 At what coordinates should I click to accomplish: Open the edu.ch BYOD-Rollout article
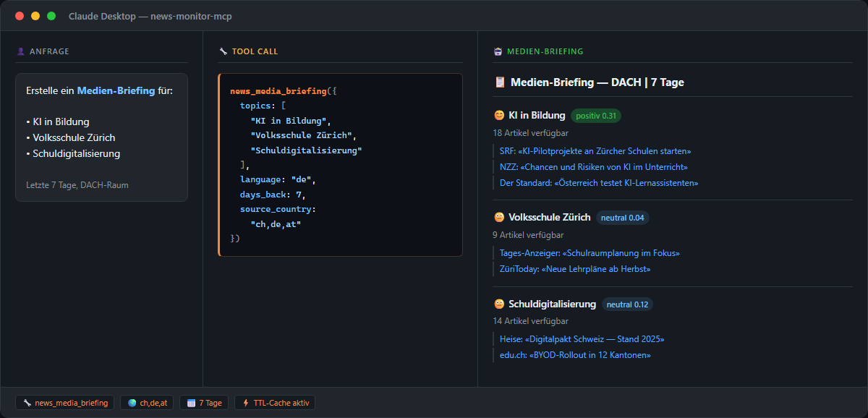575,355
